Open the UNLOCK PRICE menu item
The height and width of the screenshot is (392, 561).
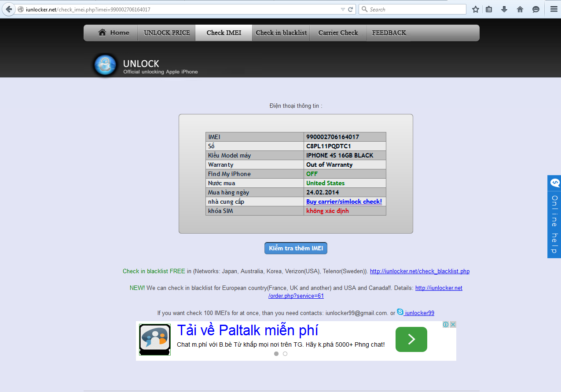point(167,33)
